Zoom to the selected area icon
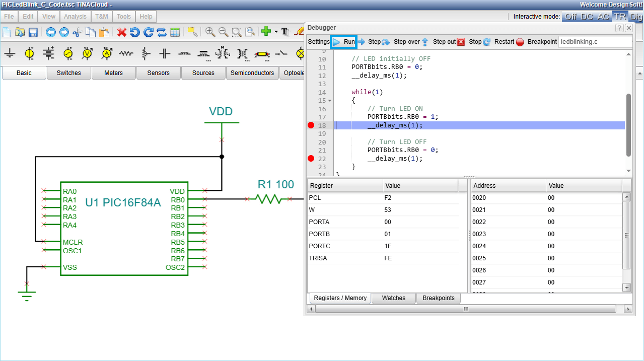The width and height of the screenshot is (644, 361). 237,32
